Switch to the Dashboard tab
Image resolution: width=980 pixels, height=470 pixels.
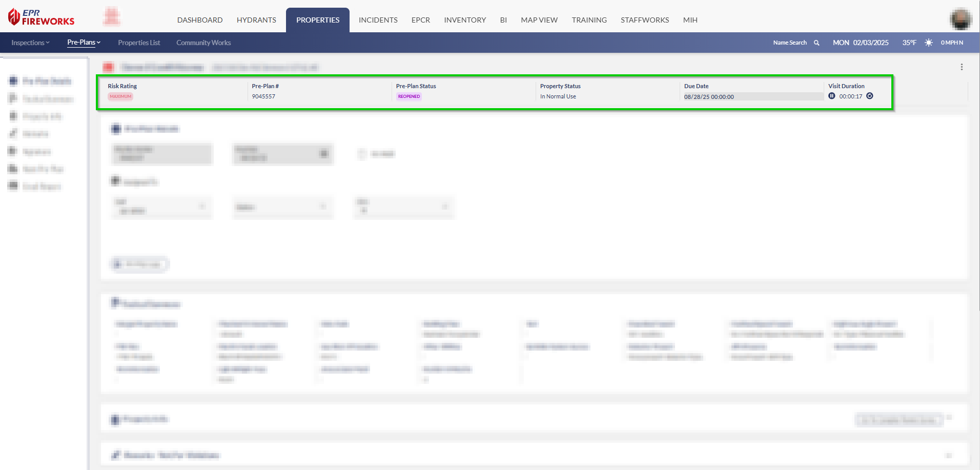(x=200, y=20)
